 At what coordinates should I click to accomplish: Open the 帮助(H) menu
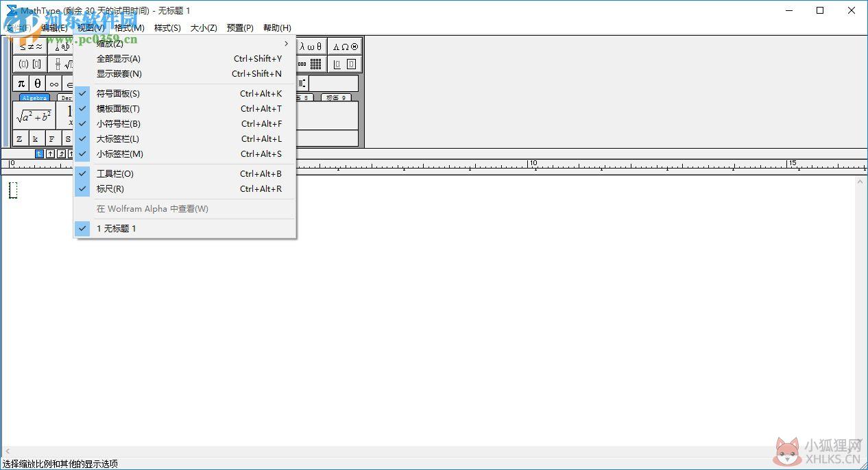277,28
